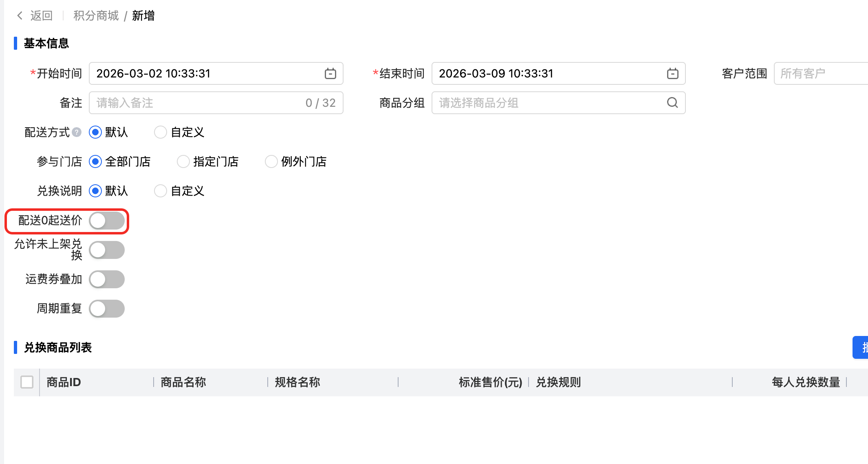Select 自定义 for 兑换说明
This screenshot has width=868, height=464.
point(161,191)
